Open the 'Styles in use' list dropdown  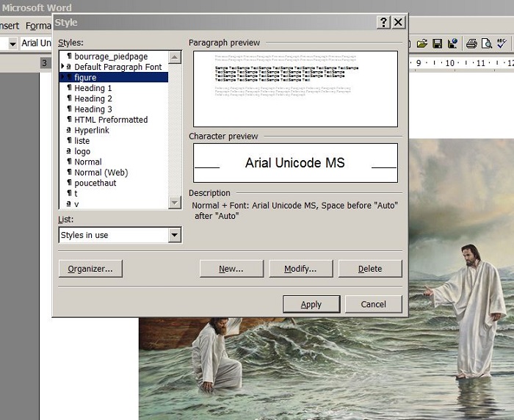175,235
